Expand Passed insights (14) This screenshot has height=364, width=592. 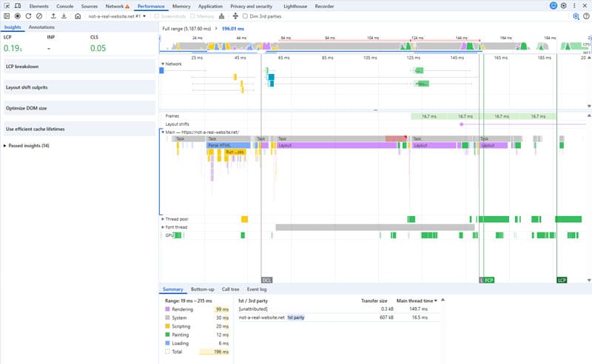(x=27, y=146)
